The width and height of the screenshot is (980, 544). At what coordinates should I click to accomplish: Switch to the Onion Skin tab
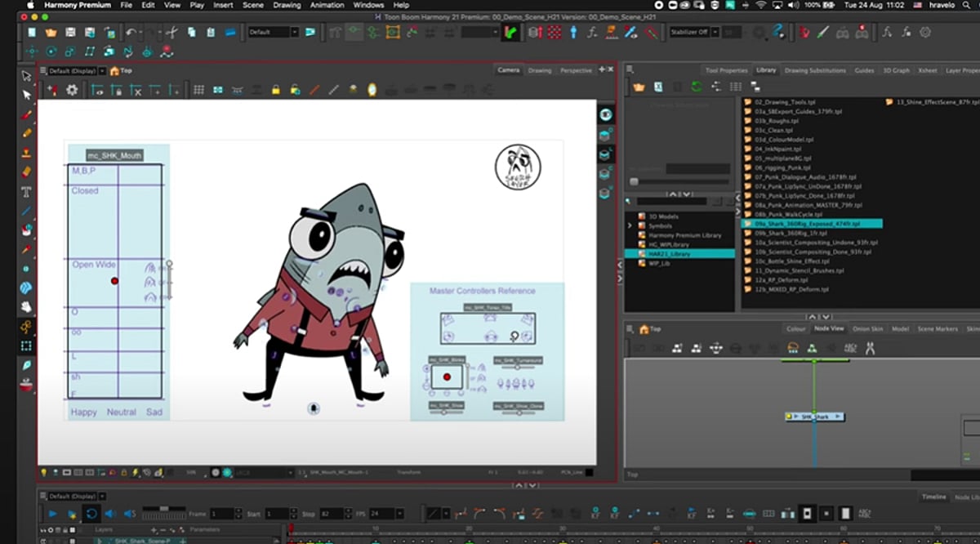[x=866, y=328]
